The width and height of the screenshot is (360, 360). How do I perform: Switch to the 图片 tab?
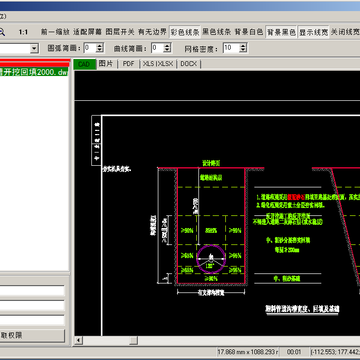[x=106, y=64]
